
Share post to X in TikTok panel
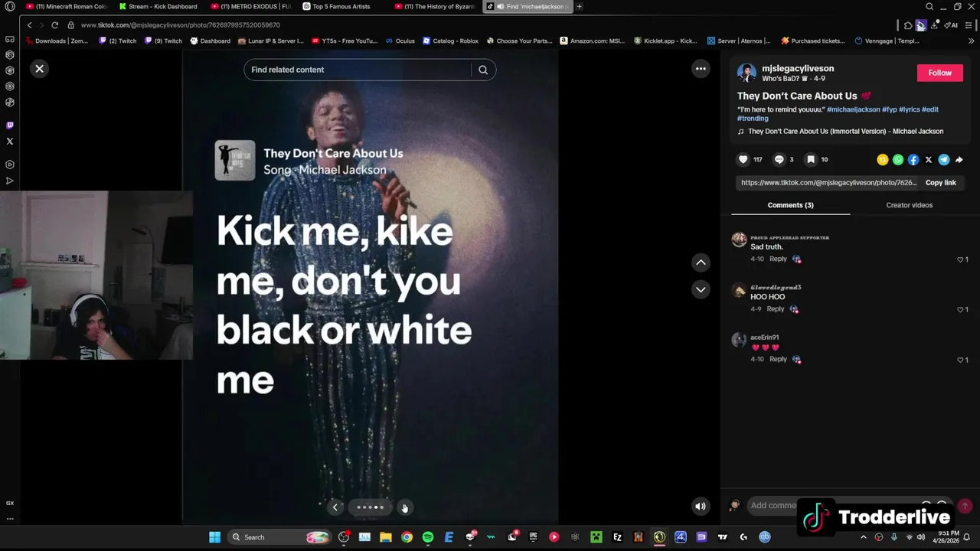[x=929, y=160]
